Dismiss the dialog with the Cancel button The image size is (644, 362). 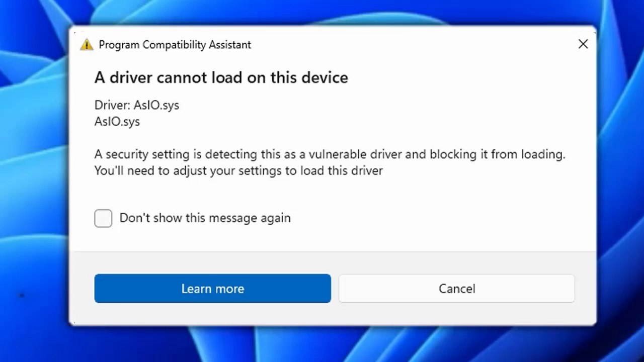pos(456,289)
